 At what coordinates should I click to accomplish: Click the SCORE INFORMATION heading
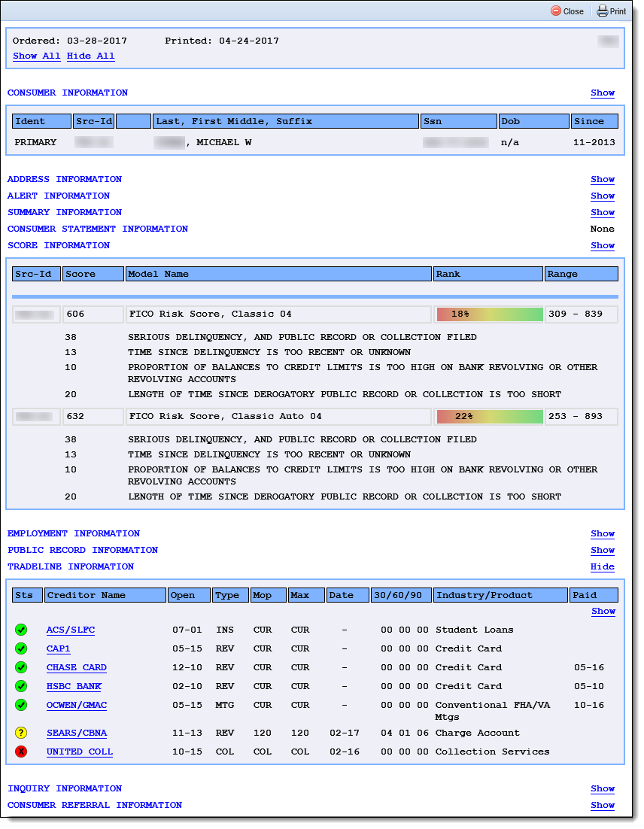click(59, 245)
